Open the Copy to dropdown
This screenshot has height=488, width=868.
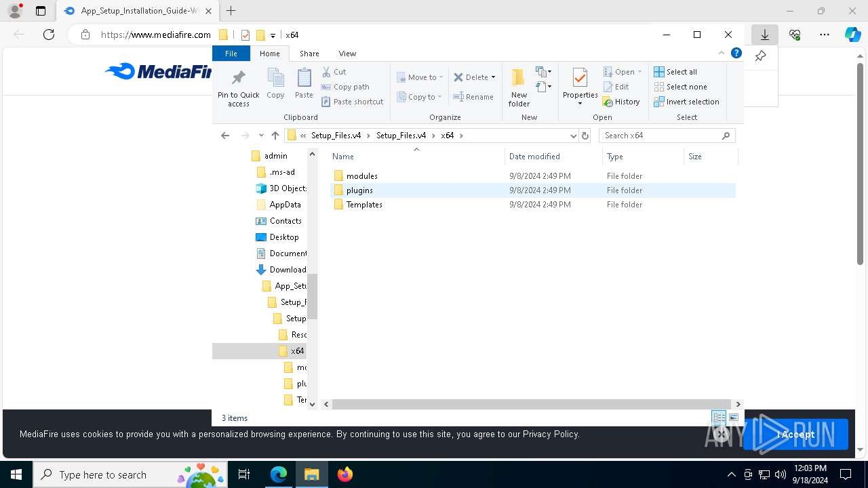[419, 97]
